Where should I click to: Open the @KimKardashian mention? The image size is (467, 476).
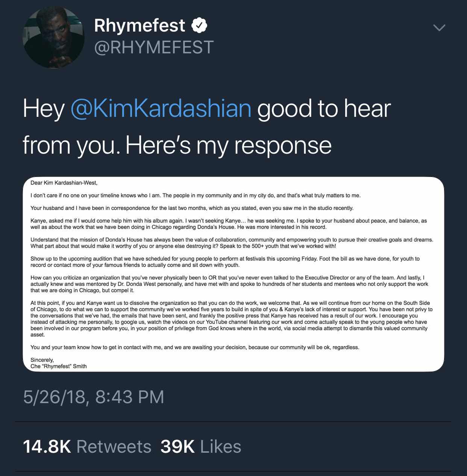point(161,109)
